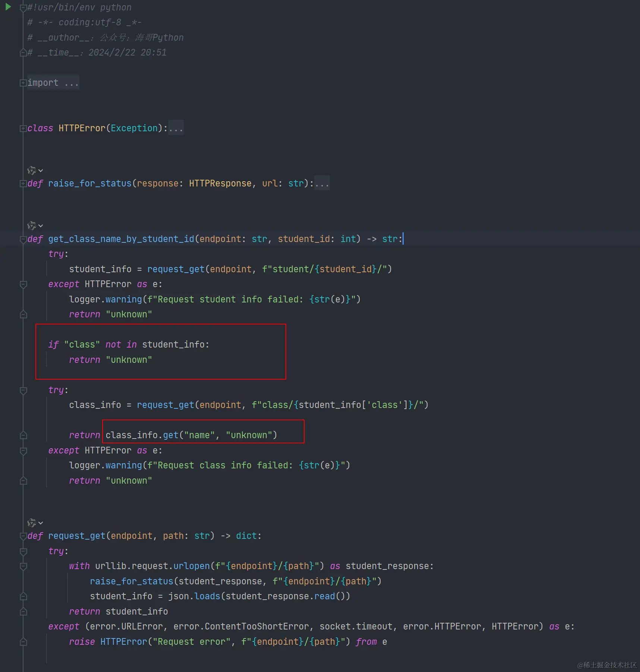Click the function name get_class_name_by_student_id
This screenshot has width=640, height=672.
(x=121, y=239)
